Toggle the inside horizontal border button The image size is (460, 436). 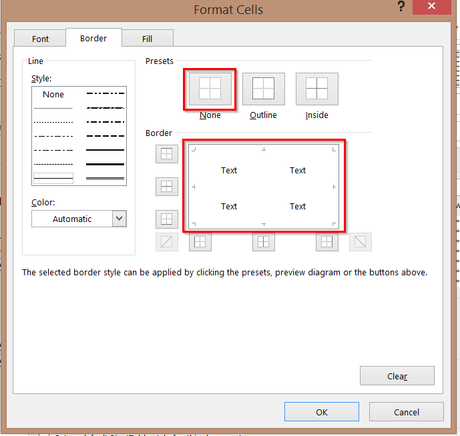click(x=166, y=186)
